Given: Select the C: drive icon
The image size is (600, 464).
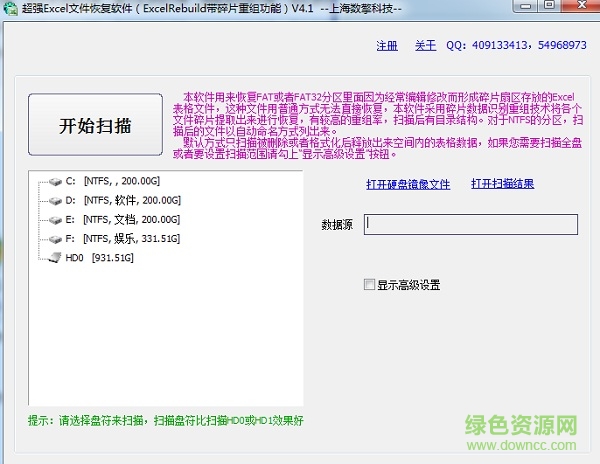Looking at the screenshot, I should (55, 181).
